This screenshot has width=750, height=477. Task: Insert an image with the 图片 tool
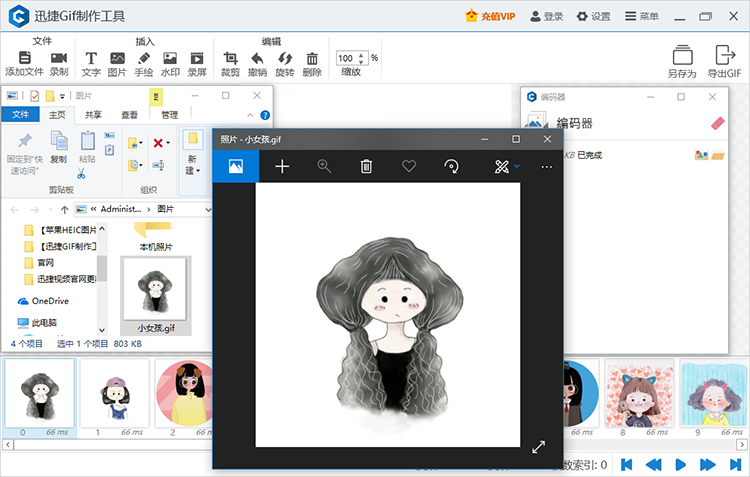(x=117, y=58)
